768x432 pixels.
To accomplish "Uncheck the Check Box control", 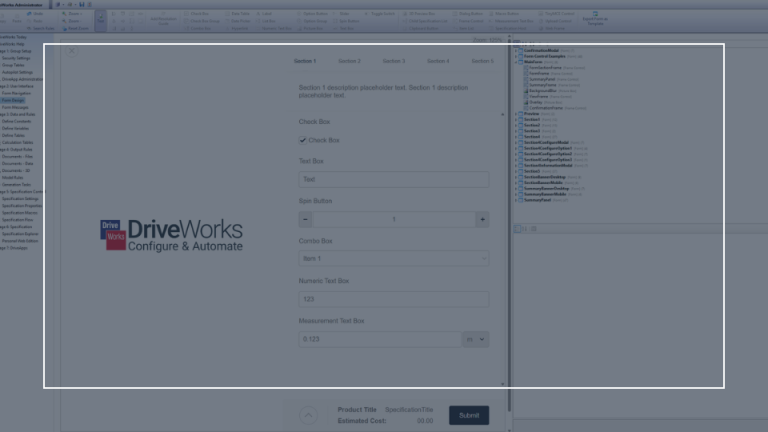I will pos(303,140).
